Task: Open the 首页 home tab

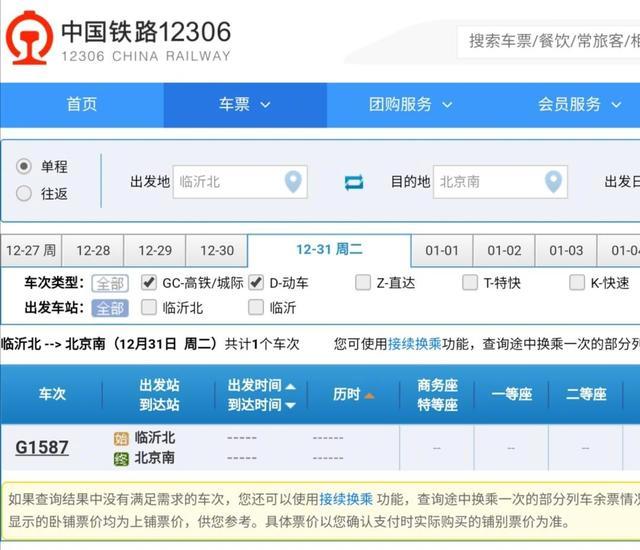Action: [82, 105]
